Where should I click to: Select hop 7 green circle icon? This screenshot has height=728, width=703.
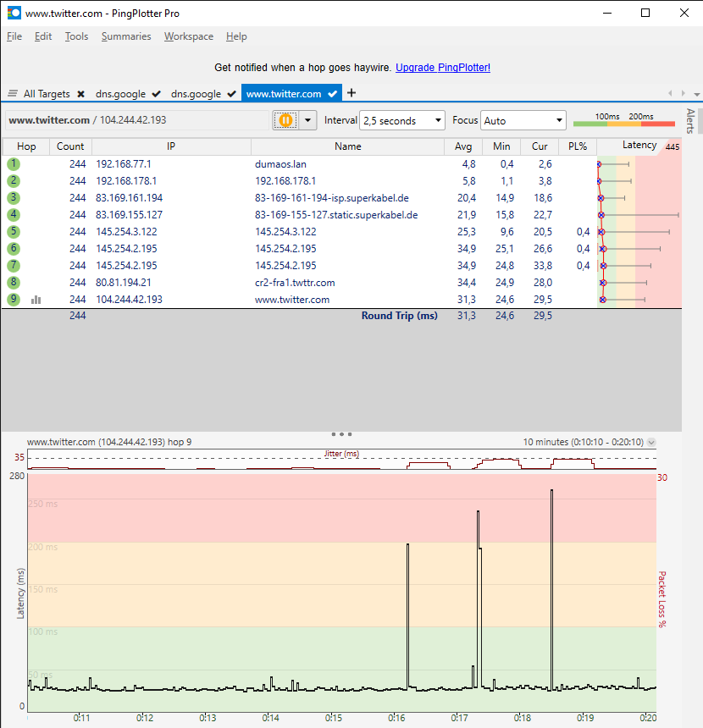point(14,266)
